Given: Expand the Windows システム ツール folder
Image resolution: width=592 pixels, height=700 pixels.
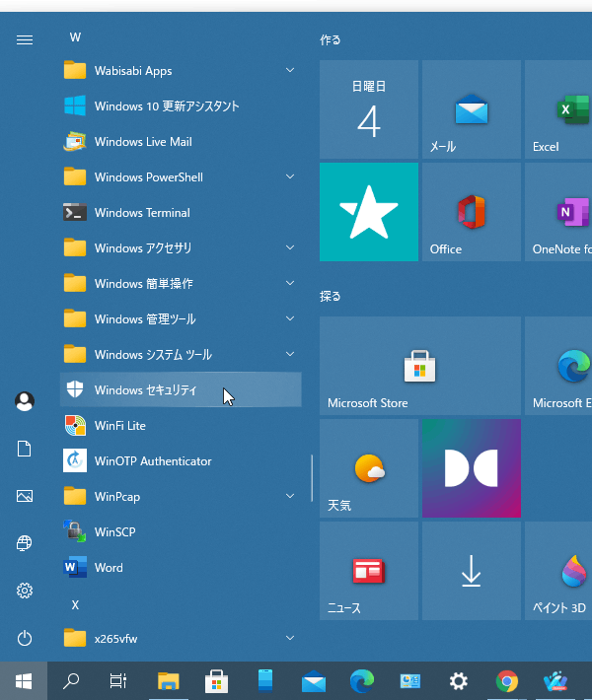Looking at the screenshot, I should [181, 355].
